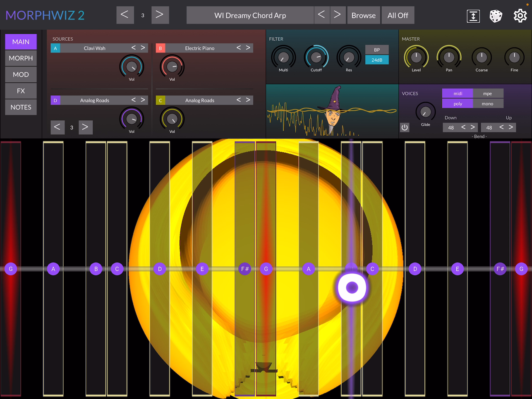This screenshot has width=532, height=399.
Task: Select source D color badge
Action: tap(55, 100)
